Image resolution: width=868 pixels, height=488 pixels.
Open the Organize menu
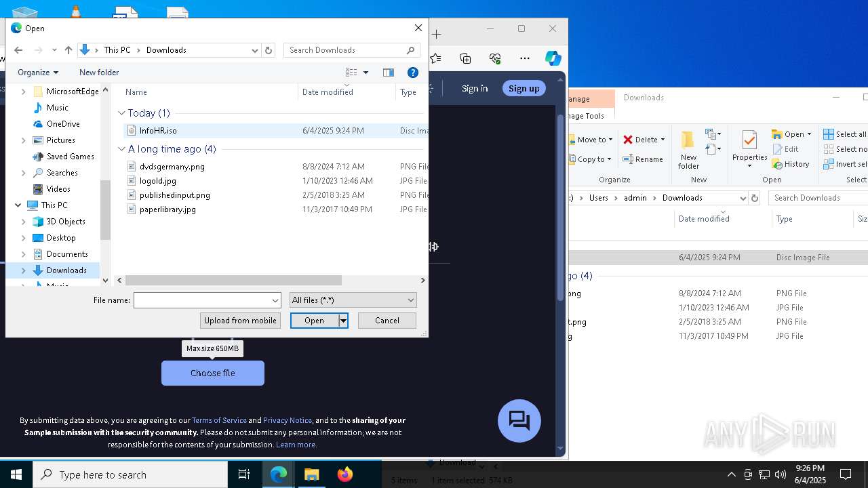pyautogui.click(x=38, y=73)
